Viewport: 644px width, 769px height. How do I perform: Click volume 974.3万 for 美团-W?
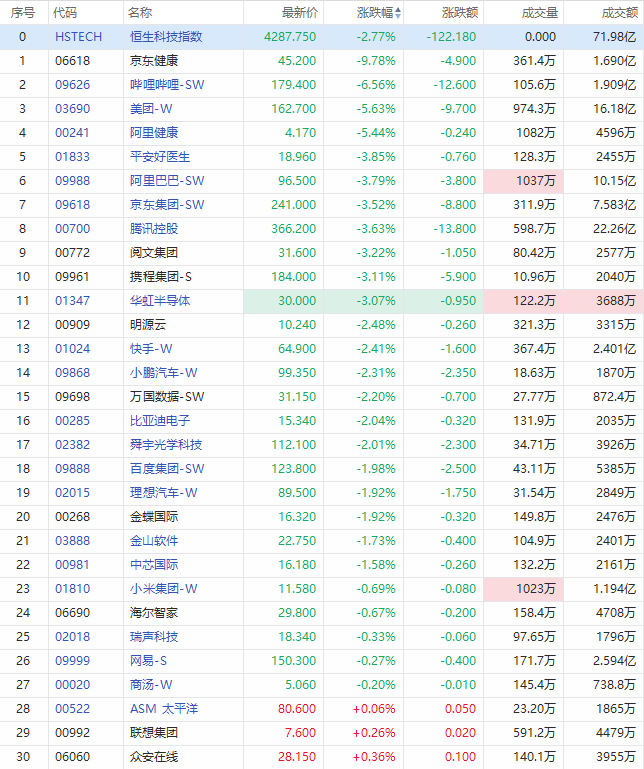coord(534,109)
